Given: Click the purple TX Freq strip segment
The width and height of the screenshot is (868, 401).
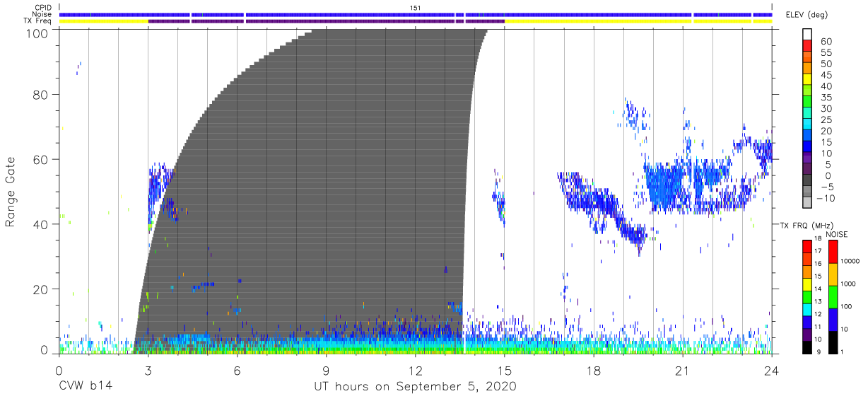Looking at the screenshot, I should tap(326, 21).
